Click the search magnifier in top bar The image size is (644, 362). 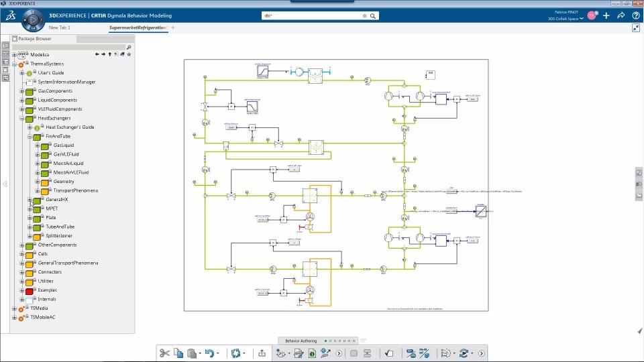pos(373,16)
